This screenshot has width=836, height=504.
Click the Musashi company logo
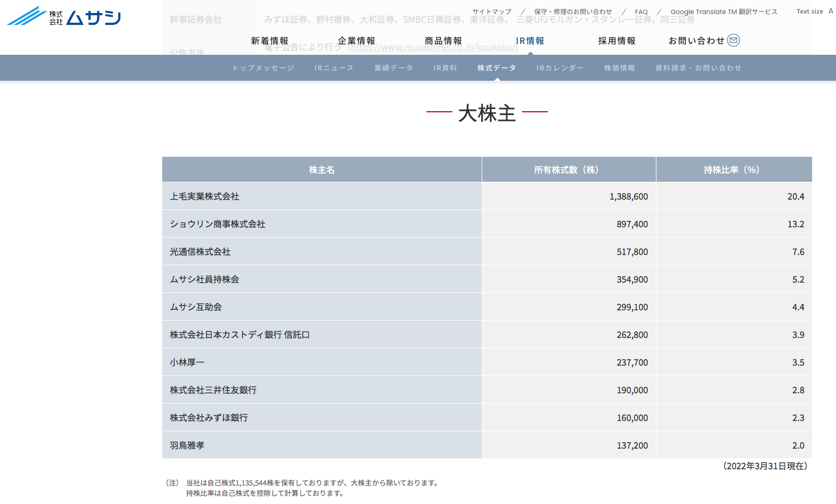click(63, 16)
